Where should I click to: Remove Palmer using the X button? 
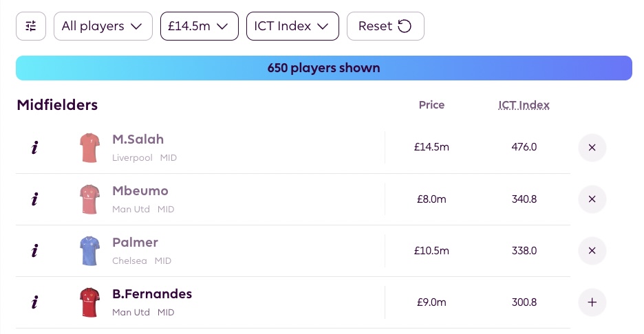[592, 251]
